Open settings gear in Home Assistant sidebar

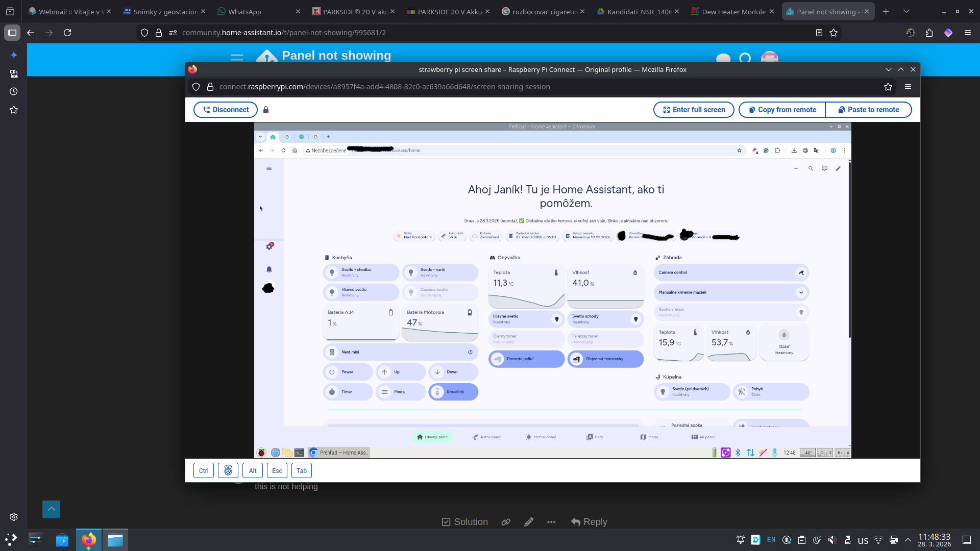[269, 247]
